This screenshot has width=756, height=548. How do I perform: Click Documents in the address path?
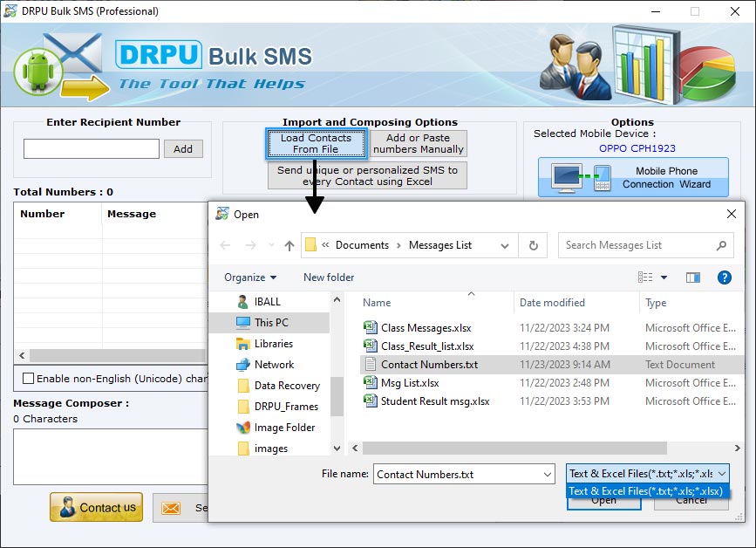click(x=362, y=245)
